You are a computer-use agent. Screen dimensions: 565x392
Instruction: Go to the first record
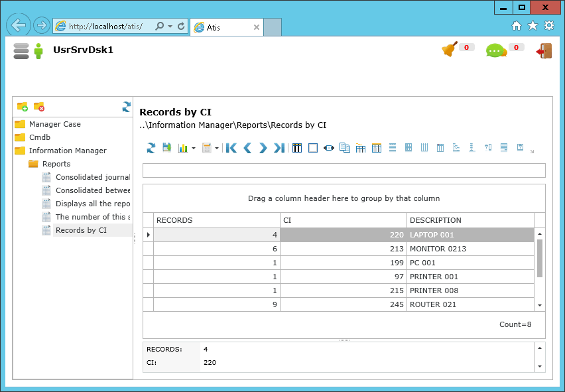[231, 148]
